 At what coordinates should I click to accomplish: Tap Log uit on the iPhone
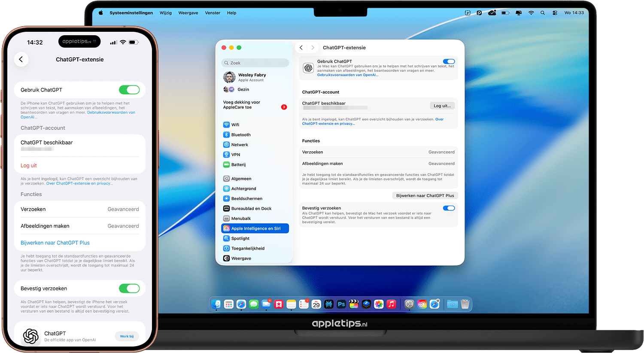click(x=29, y=165)
